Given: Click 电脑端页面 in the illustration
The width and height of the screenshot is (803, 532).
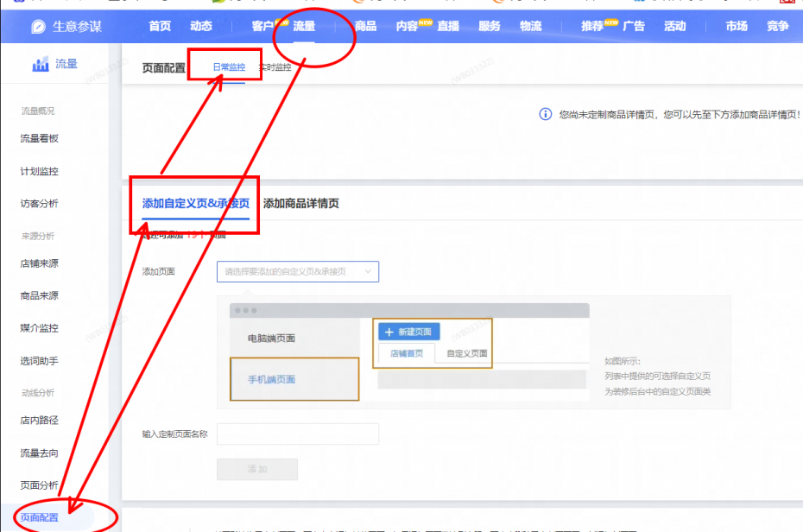Looking at the screenshot, I should [x=271, y=338].
